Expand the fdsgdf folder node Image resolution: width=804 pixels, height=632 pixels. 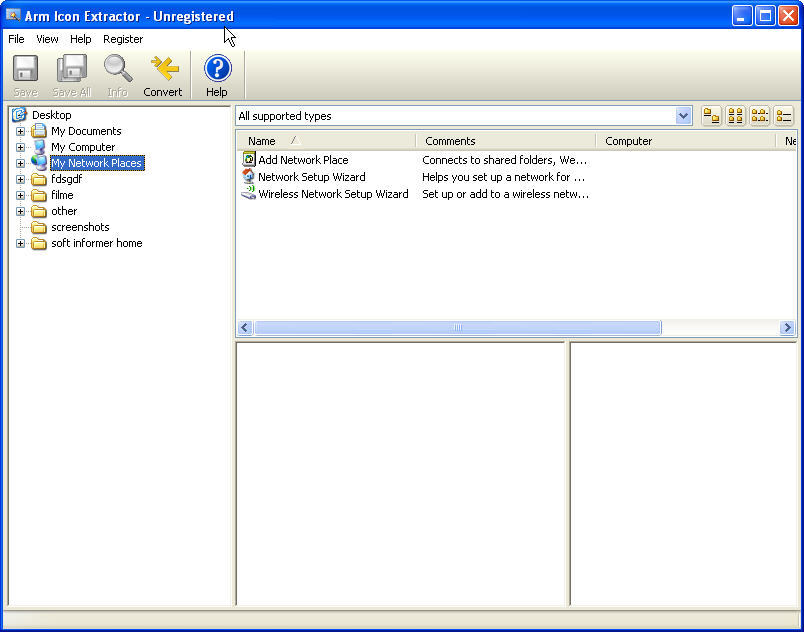[x=21, y=179]
